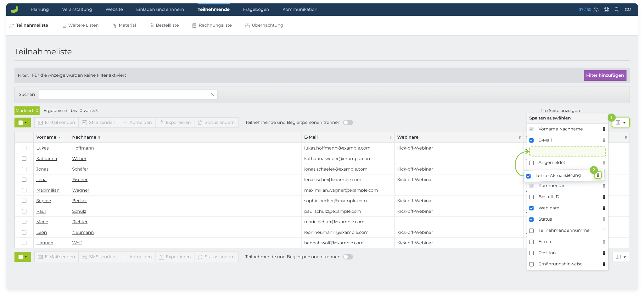Screen dimensions: 644x298
Task: Grab drag handle of Position column entry
Action: pos(604,253)
